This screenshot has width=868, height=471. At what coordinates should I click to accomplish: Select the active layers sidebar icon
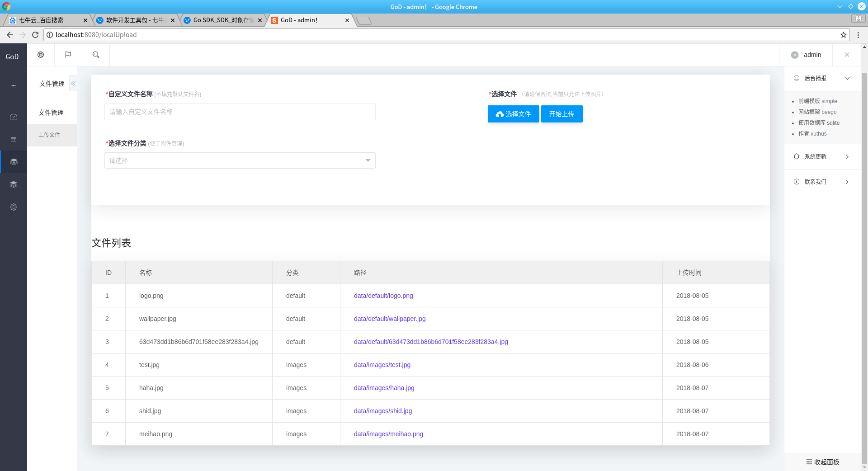(14, 162)
